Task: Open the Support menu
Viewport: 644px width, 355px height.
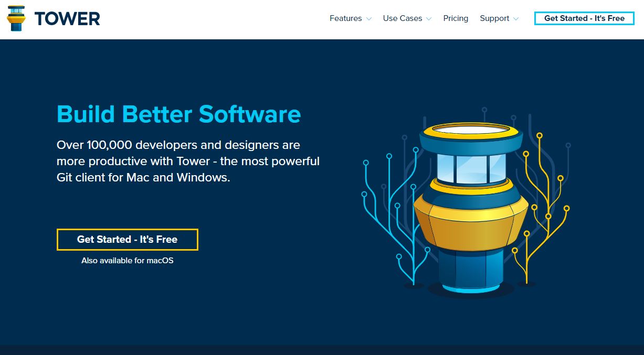Action: (x=494, y=18)
